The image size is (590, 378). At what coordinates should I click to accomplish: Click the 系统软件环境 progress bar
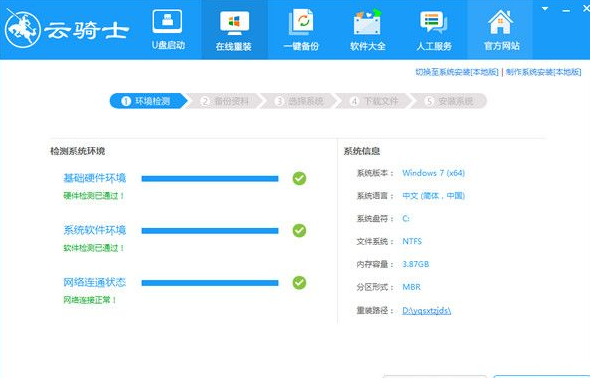coord(210,231)
